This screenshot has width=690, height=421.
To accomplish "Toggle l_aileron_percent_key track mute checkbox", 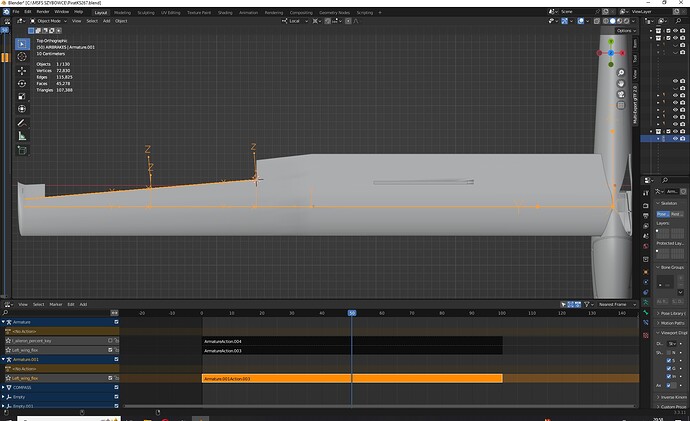I will click(110, 340).
